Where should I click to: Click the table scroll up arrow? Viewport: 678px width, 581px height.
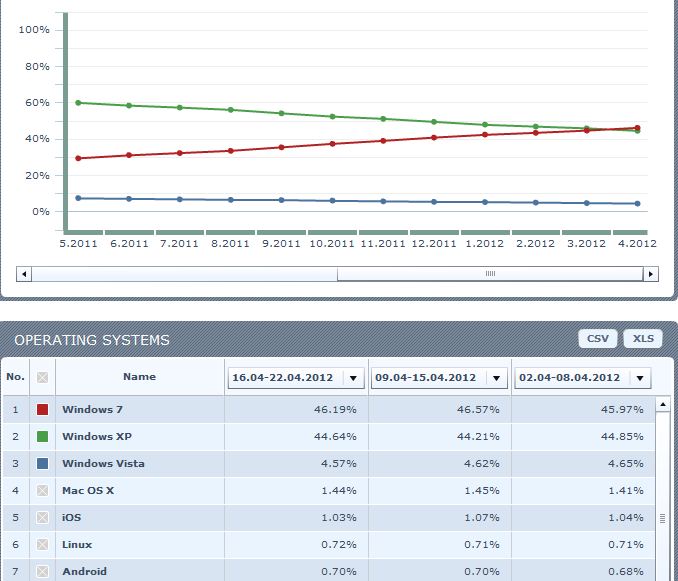(x=661, y=404)
